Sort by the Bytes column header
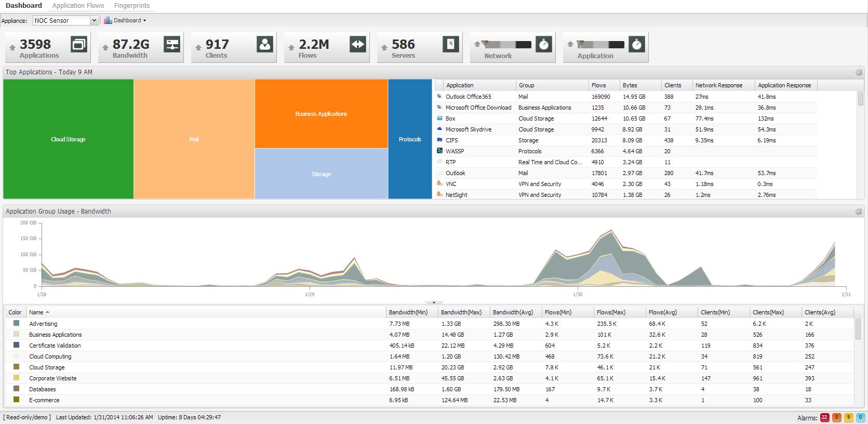 tap(630, 85)
